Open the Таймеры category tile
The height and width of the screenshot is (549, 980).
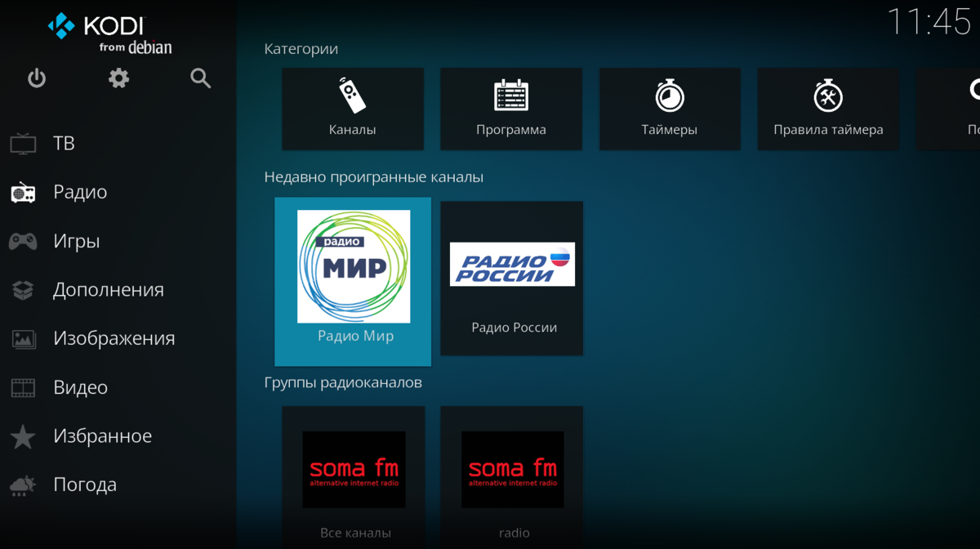tap(670, 109)
